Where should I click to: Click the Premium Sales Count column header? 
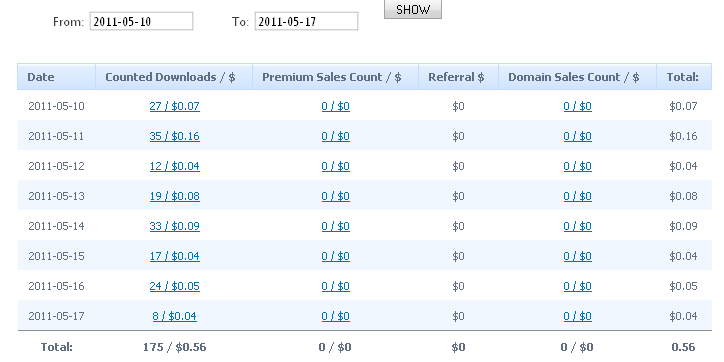tap(336, 77)
